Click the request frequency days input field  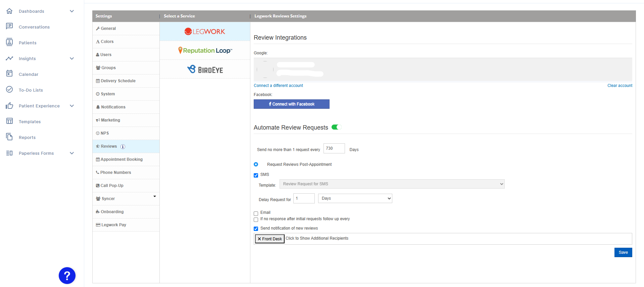pyautogui.click(x=334, y=148)
